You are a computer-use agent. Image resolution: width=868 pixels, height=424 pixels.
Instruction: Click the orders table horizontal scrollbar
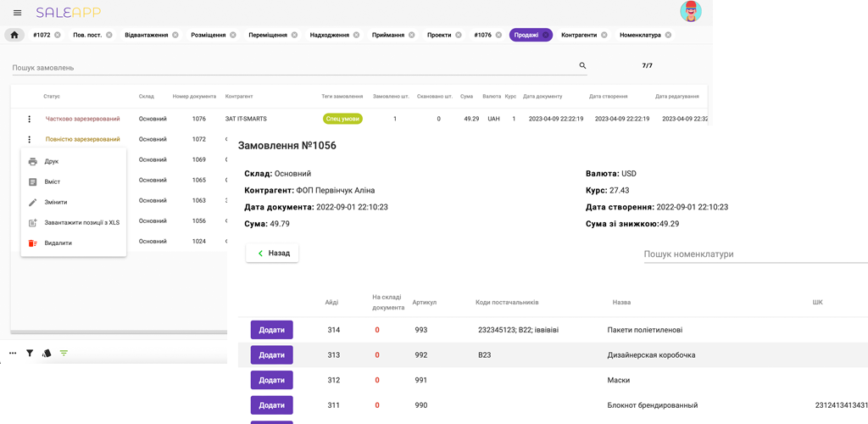119,332
